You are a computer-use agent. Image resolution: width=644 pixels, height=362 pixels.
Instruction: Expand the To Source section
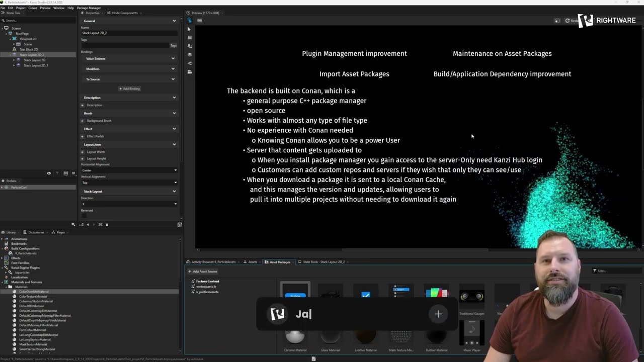pos(173,79)
